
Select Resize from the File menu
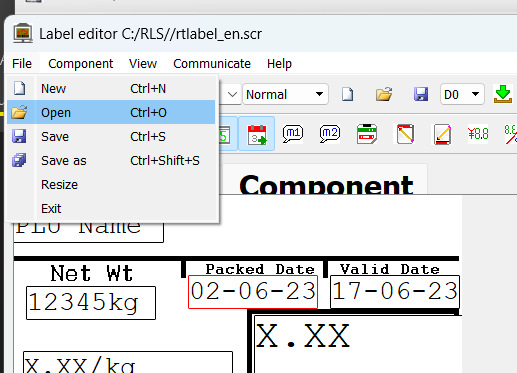(x=111, y=184)
